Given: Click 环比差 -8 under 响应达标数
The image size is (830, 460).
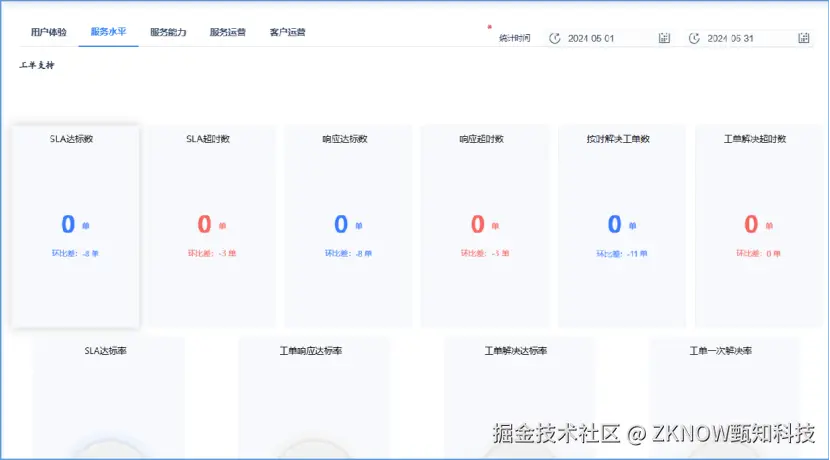Looking at the screenshot, I should tap(348, 254).
